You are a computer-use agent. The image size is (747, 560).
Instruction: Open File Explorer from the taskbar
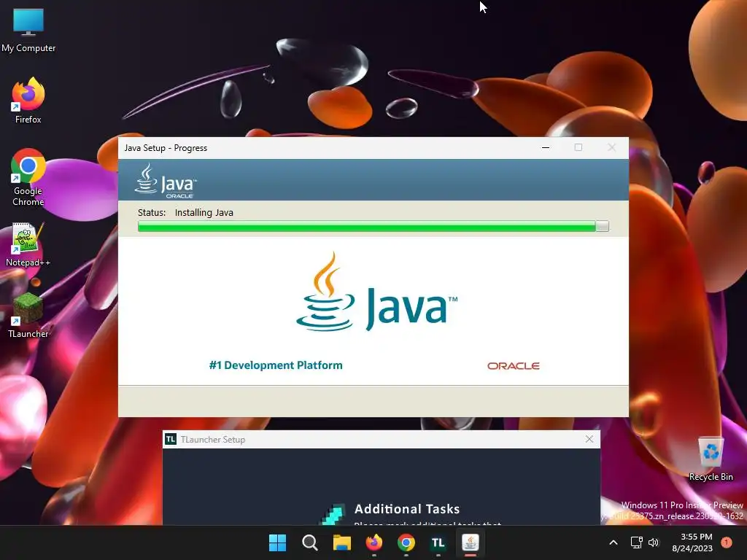(x=341, y=542)
